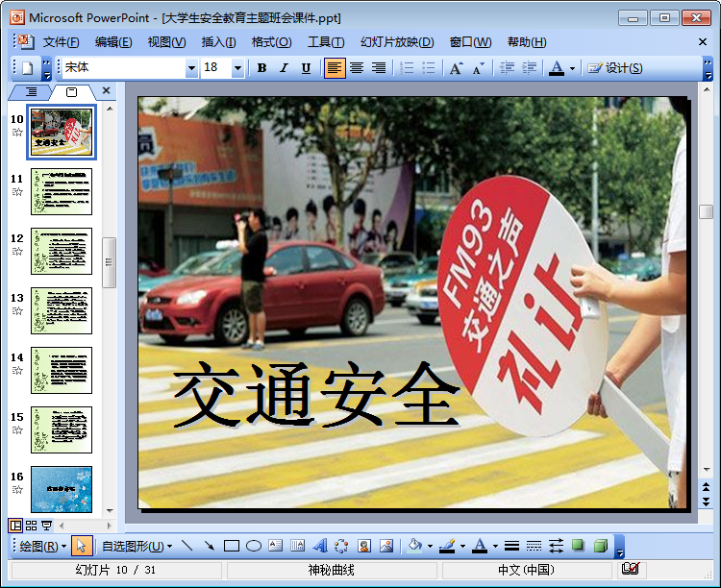Open font color dropdown in formatting toolbar
The image size is (721, 588).
[573, 68]
